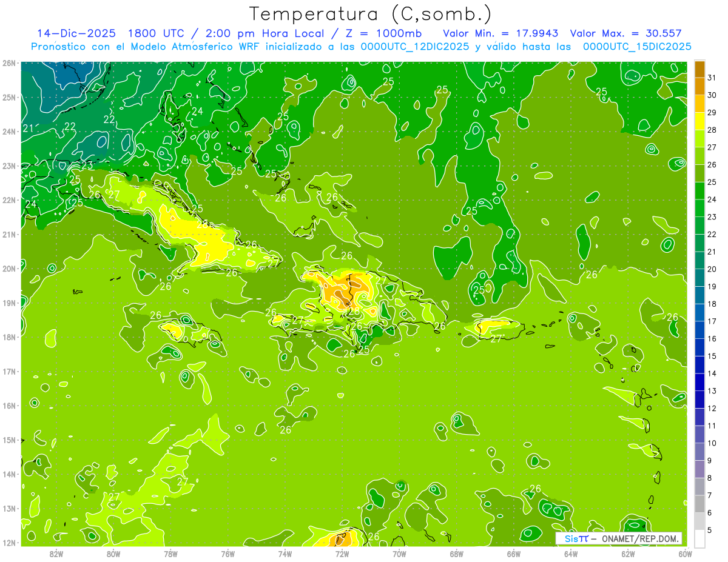
Task: Click the '26N' latitude axis label
Action: coord(9,63)
